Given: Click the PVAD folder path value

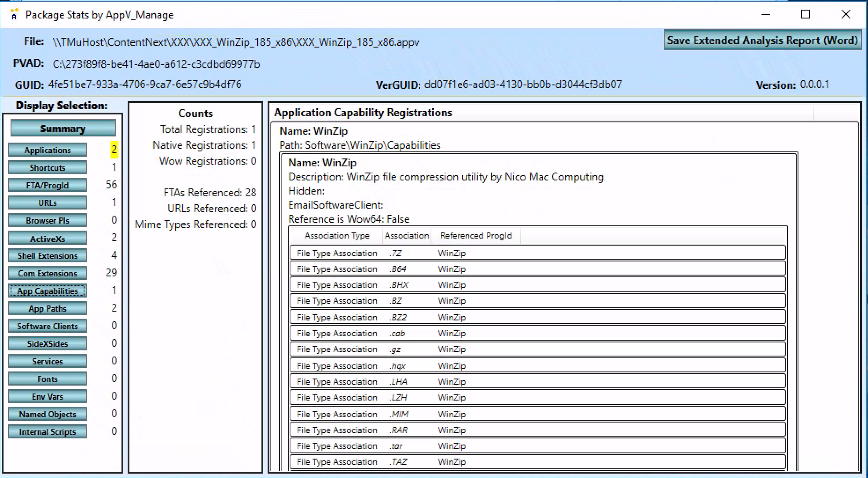Looking at the screenshot, I should point(156,64).
